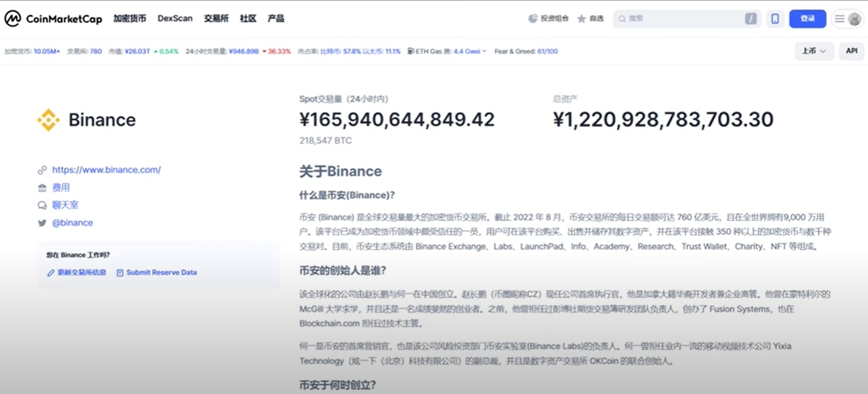Click the CoinMarketCap logo
The image size is (868, 394).
(52, 19)
